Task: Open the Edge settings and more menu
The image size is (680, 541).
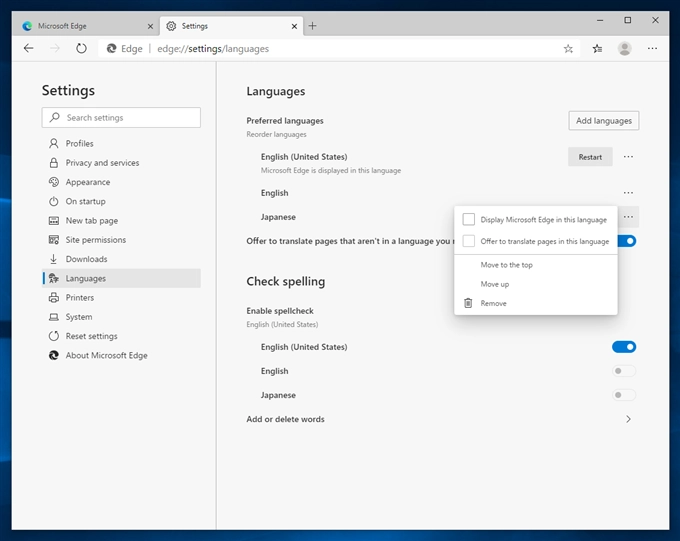Action: (652, 49)
